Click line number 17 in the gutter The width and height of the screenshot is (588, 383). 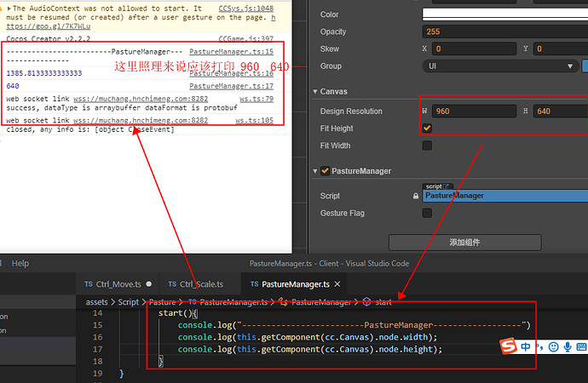click(x=97, y=349)
